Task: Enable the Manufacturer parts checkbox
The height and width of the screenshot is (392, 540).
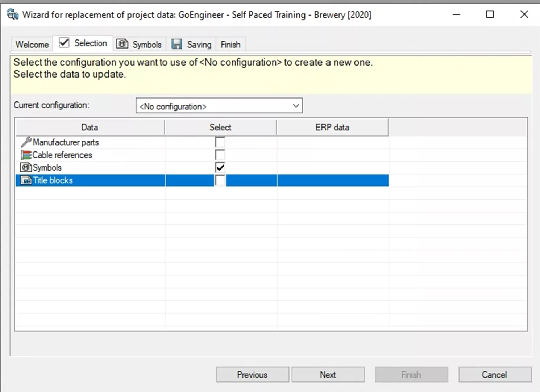Action: pyautogui.click(x=220, y=142)
